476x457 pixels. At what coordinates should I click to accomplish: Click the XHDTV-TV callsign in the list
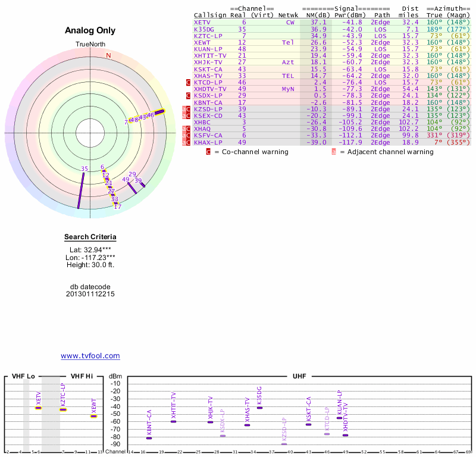[209, 89]
